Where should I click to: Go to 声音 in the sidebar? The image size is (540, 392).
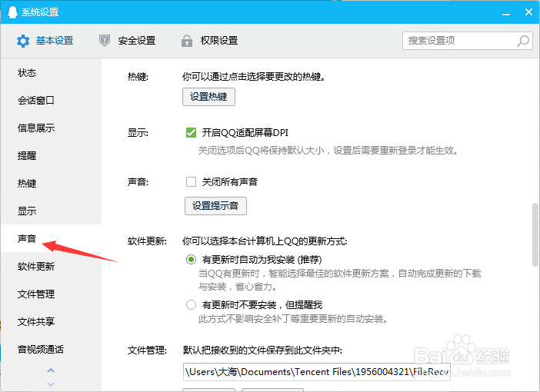(51, 238)
